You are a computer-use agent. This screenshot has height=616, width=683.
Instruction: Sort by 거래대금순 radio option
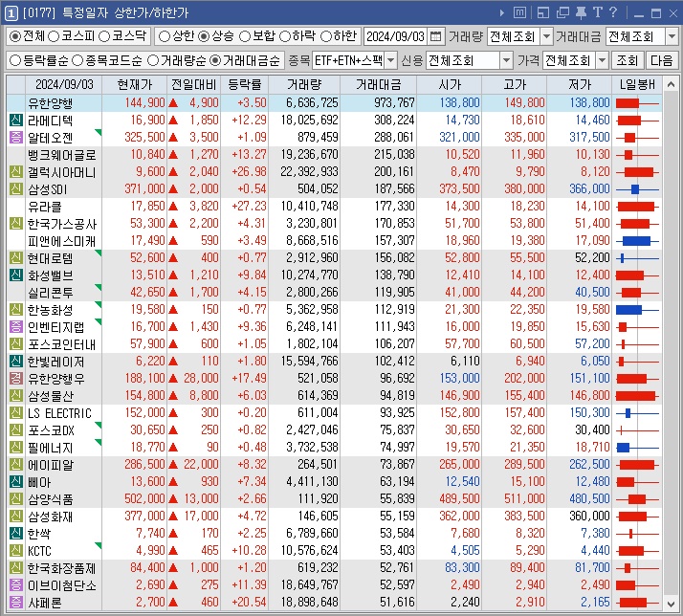(x=215, y=60)
